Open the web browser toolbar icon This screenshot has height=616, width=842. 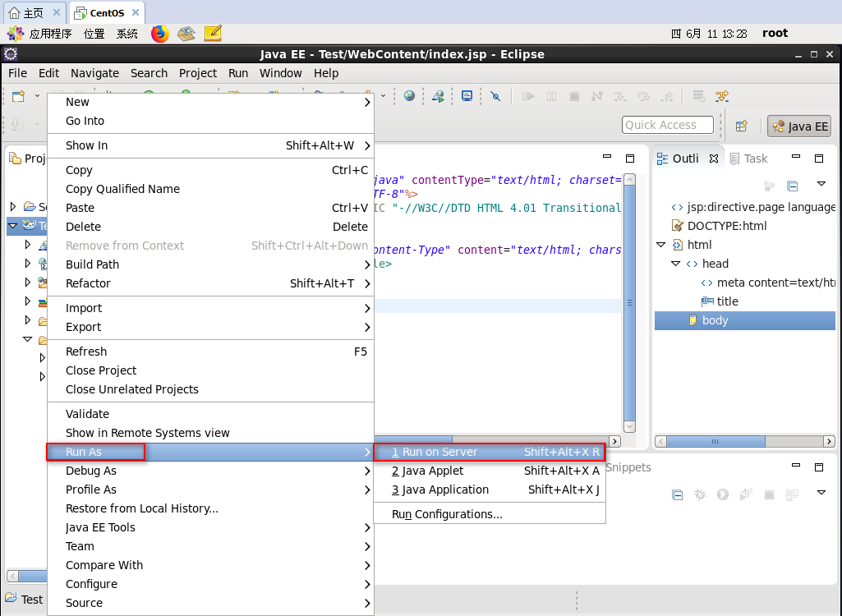(409, 96)
